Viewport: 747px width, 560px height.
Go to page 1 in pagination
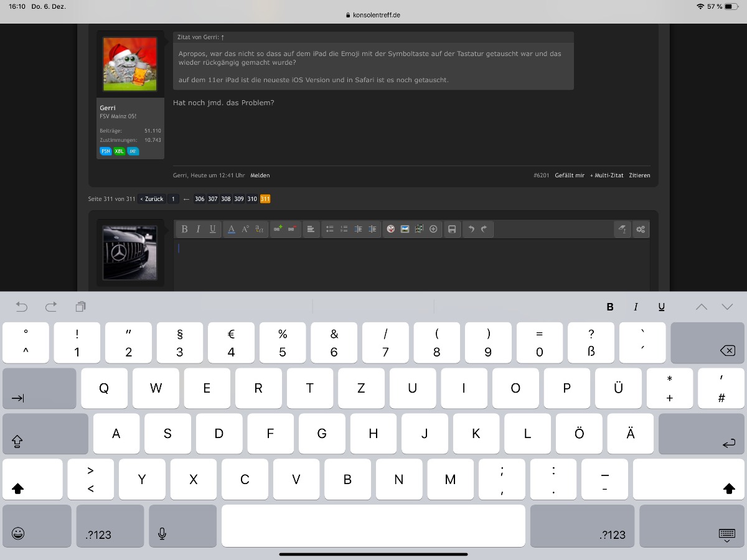click(173, 199)
